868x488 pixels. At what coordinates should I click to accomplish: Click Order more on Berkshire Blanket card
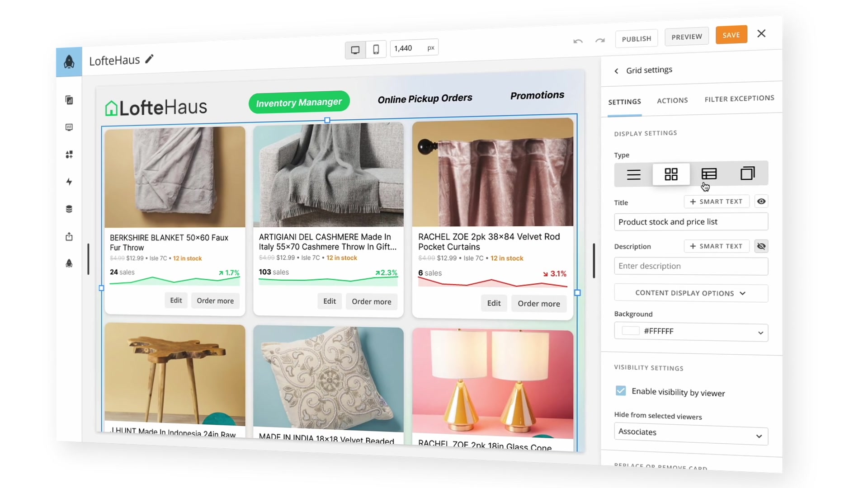click(215, 301)
